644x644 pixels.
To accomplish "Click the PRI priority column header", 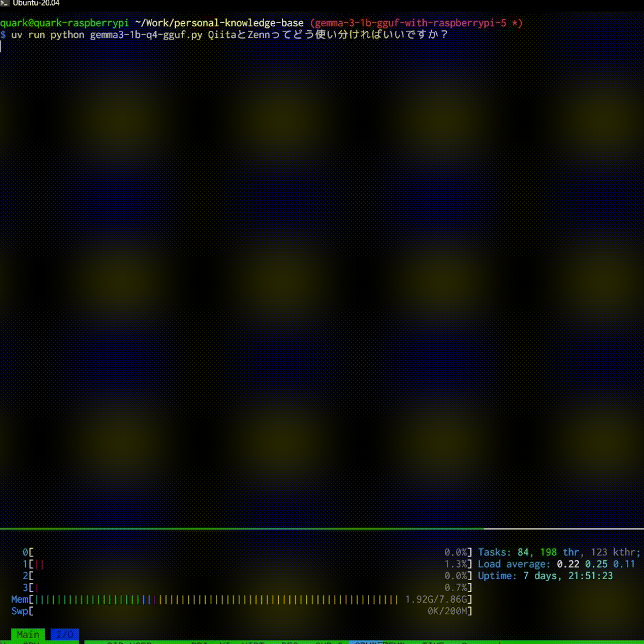I will pos(199,642).
